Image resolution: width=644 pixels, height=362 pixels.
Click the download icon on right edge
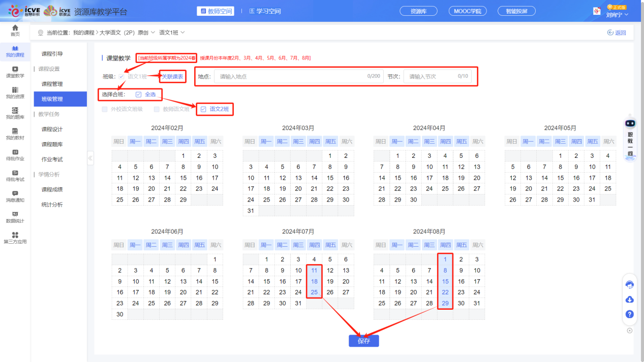tap(630, 300)
